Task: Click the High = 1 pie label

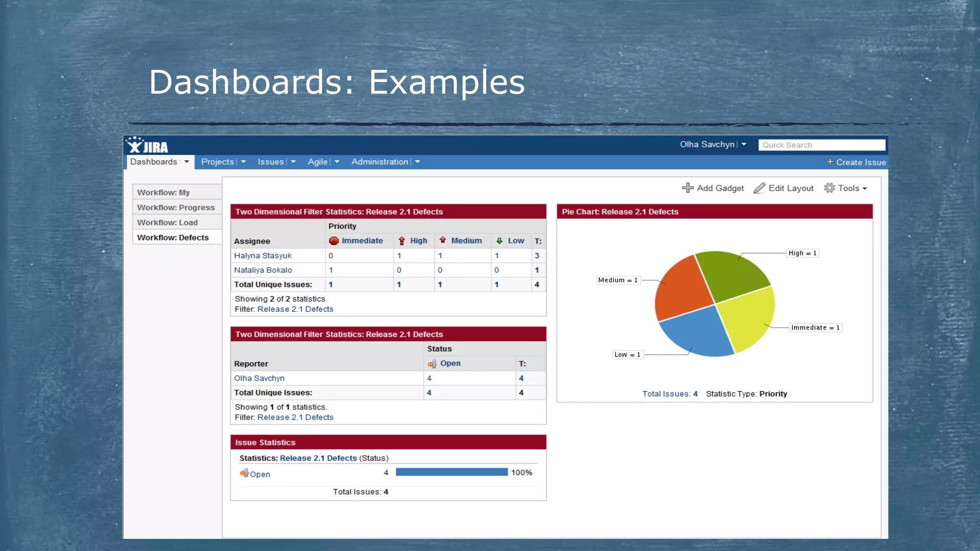Action: click(802, 253)
